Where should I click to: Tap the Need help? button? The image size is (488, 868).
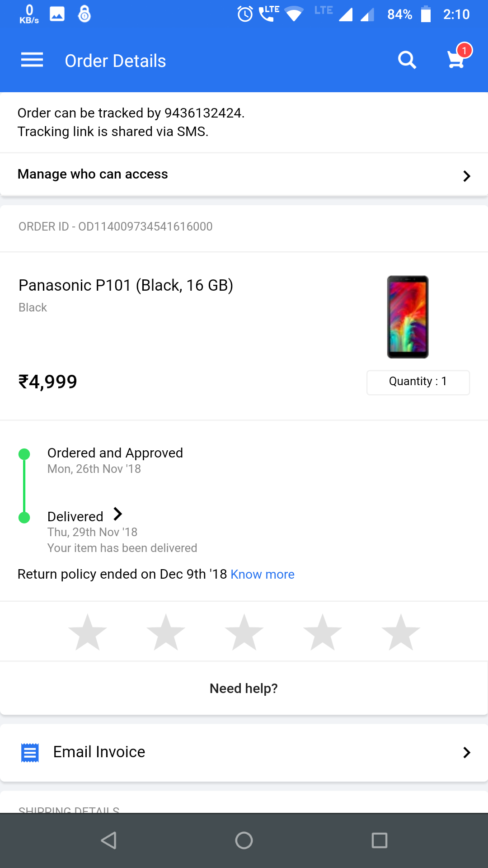[x=244, y=689]
